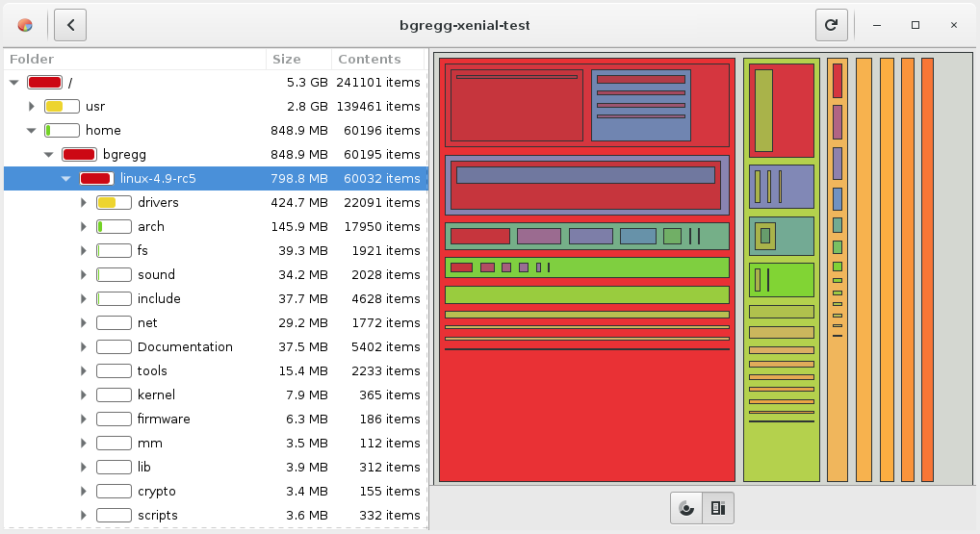Collapse the home folder

click(x=31, y=131)
